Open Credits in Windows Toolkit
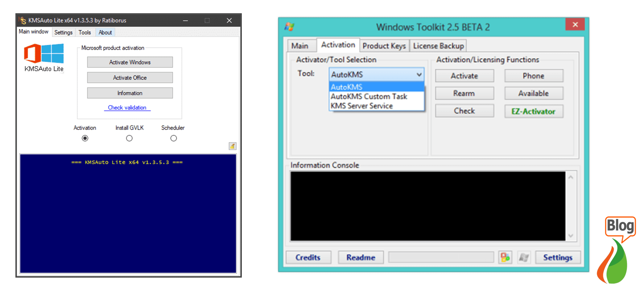 [308, 257]
